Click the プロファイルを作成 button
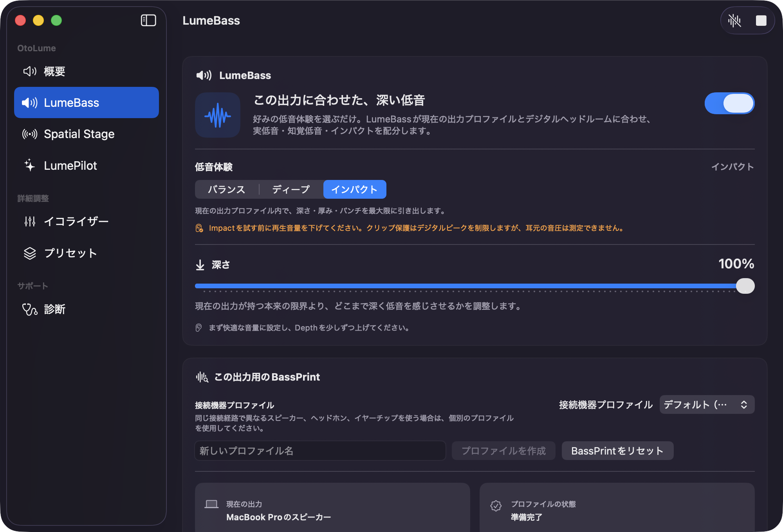 [x=503, y=451]
